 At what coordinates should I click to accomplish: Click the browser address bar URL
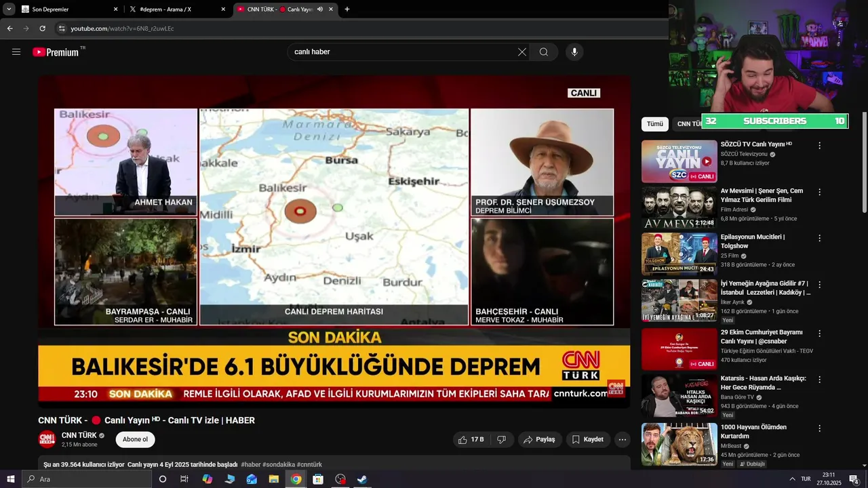pos(123,28)
